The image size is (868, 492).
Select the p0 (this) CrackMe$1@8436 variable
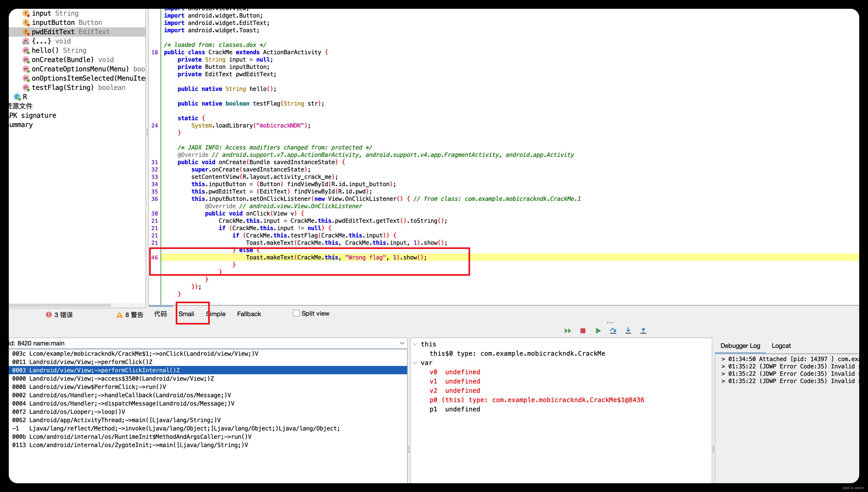pos(537,400)
